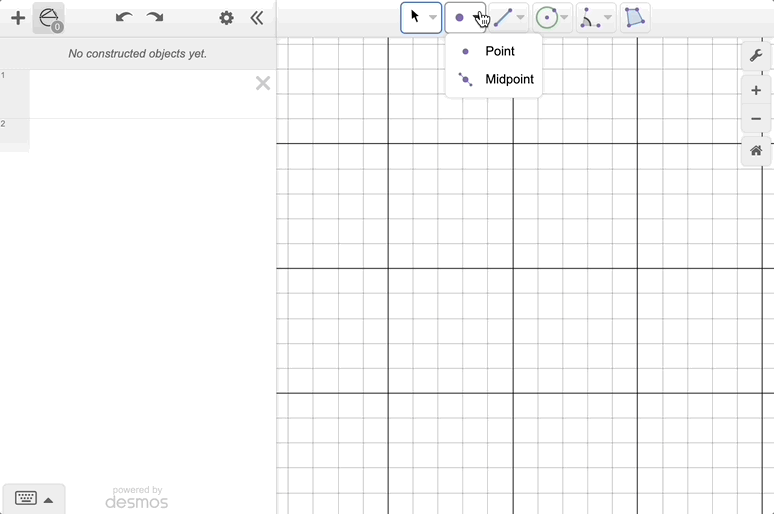Collapse the expression list panel
774x514 pixels.
pyautogui.click(x=257, y=18)
